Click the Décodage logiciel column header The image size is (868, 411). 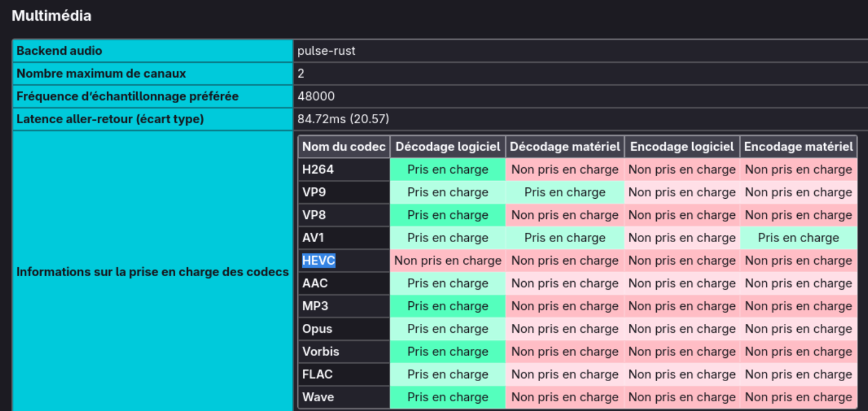coord(447,146)
